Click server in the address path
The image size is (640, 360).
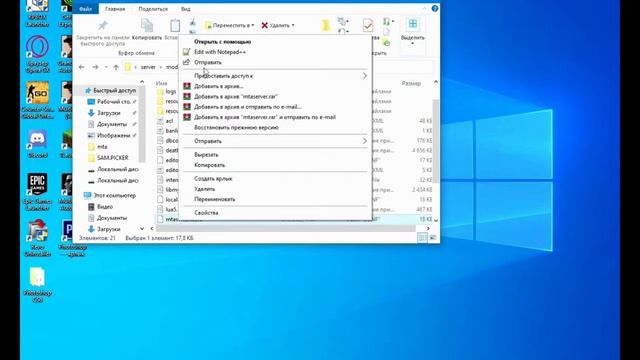pos(148,67)
